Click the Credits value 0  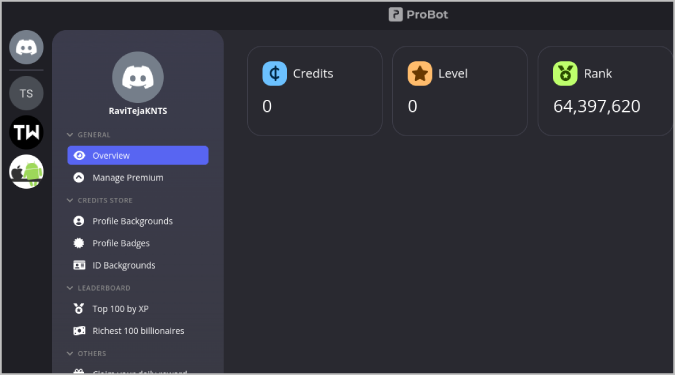267,106
